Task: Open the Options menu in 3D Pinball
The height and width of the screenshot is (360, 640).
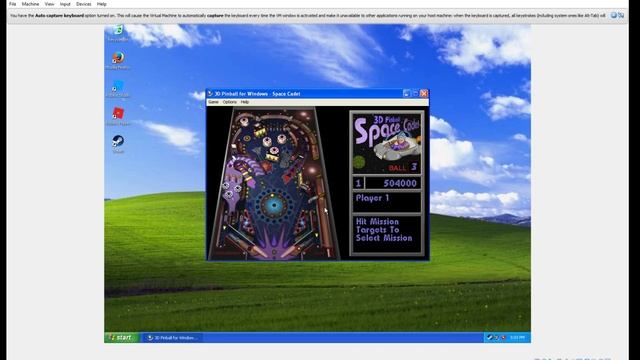Action: pyautogui.click(x=229, y=102)
